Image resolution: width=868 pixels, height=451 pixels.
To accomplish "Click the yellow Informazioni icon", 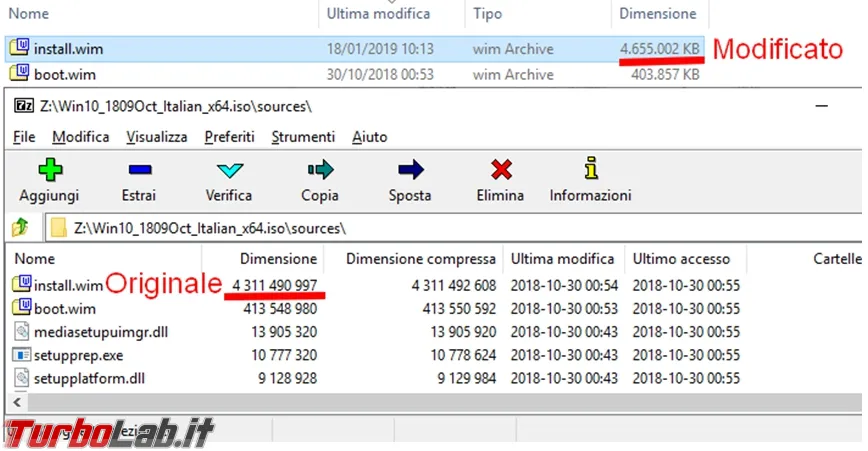I will click(x=591, y=168).
